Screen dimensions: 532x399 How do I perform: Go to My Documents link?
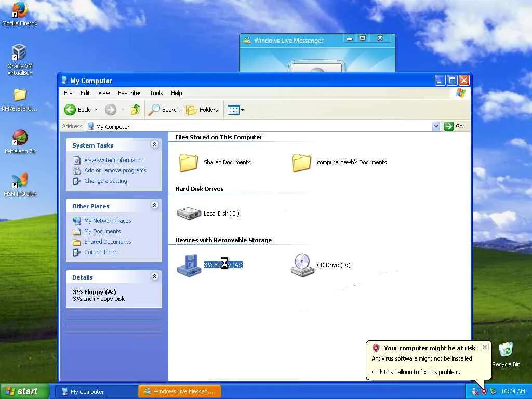click(102, 231)
